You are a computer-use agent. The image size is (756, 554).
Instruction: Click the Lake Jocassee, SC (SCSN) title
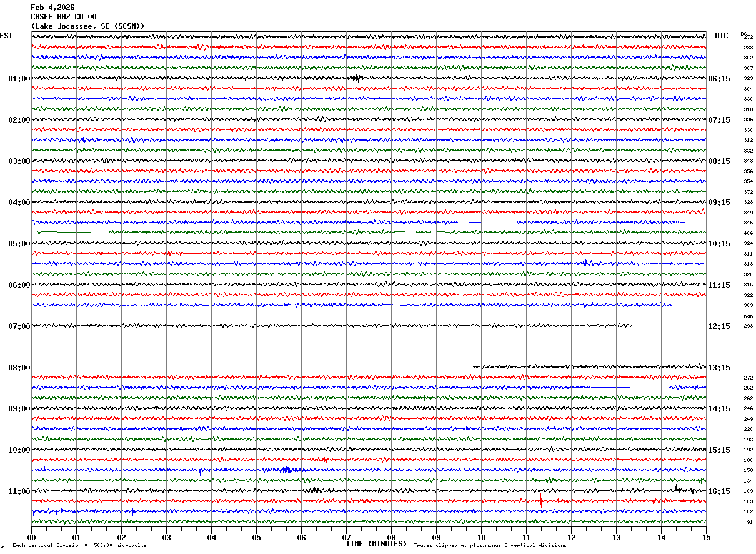click(x=87, y=26)
